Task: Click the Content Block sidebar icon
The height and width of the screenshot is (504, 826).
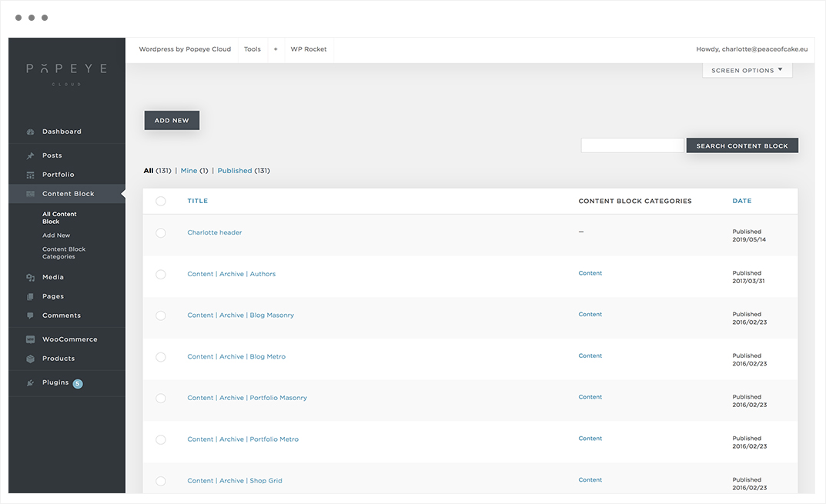Action: [31, 194]
